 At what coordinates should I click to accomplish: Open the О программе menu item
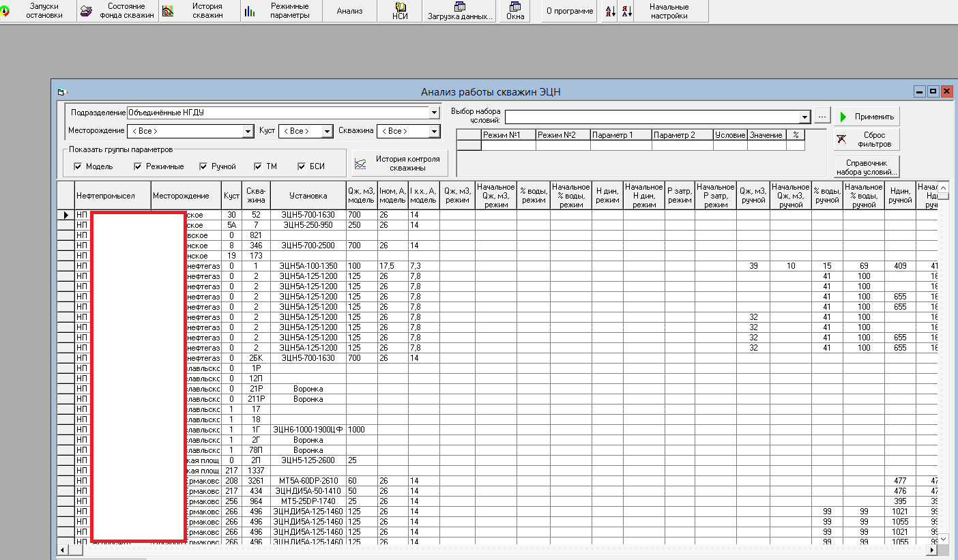coord(570,11)
